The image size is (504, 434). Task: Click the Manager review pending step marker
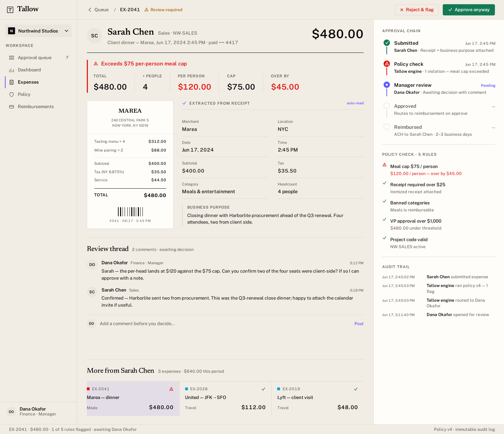387,85
